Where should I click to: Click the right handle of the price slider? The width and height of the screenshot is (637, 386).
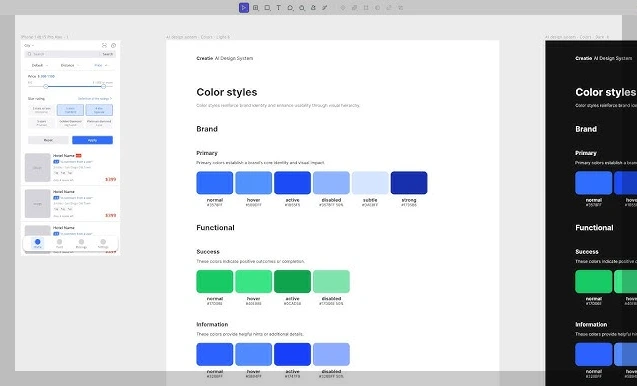104,87
